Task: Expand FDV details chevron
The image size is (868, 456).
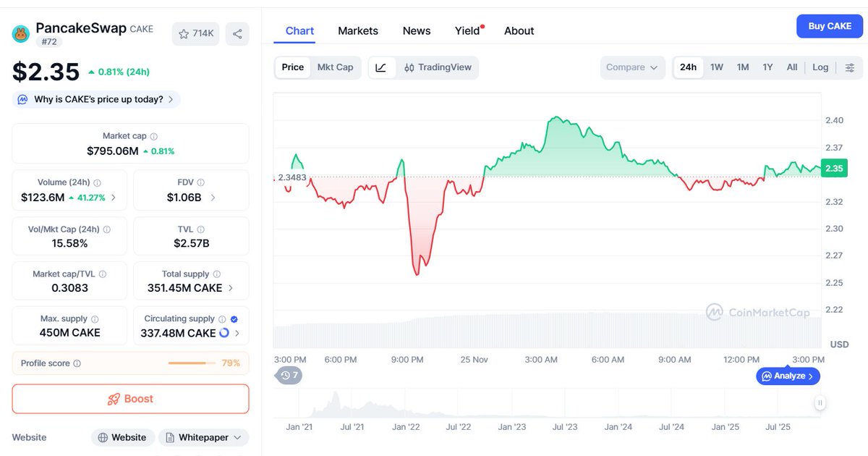Action: click(213, 198)
